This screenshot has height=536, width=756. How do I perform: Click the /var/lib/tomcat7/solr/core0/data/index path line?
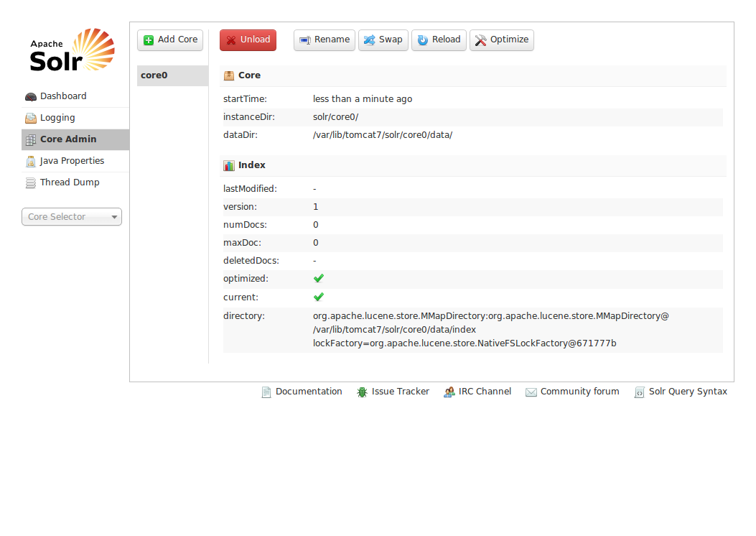pyautogui.click(x=394, y=330)
